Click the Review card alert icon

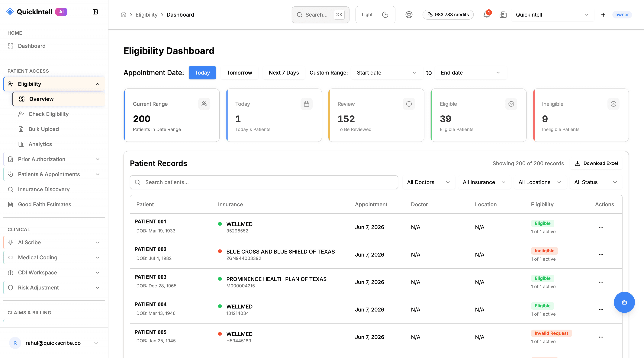409,104
